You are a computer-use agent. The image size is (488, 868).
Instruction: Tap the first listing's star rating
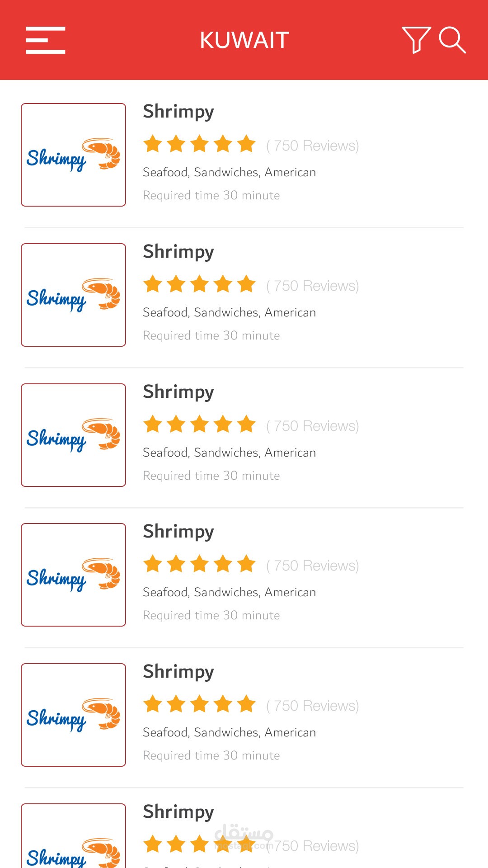[199, 144]
